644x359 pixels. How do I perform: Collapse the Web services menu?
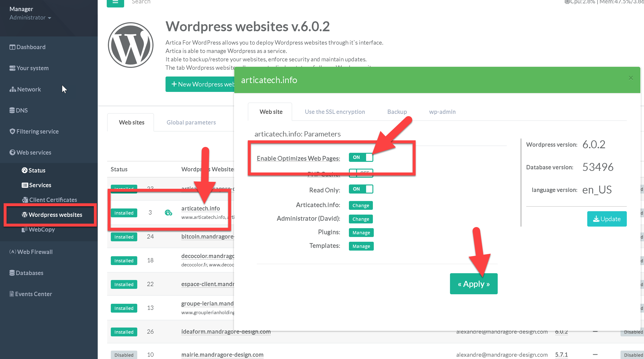30,152
